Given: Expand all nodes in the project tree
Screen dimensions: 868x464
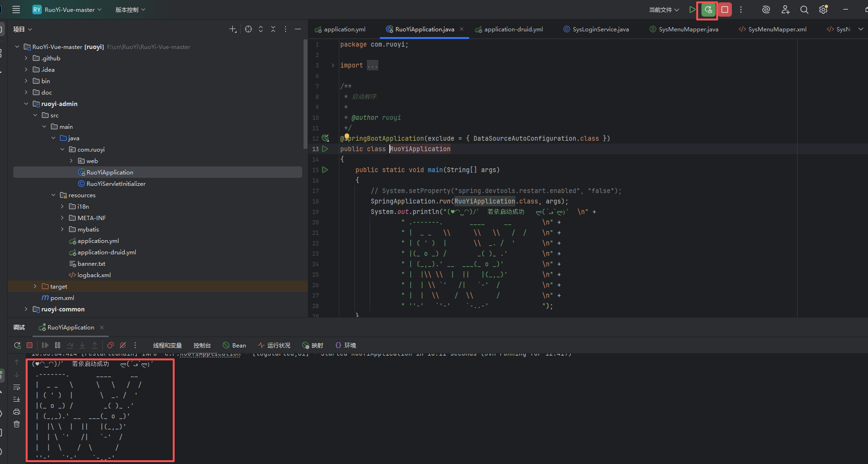Looking at the screenshot, I should coord(261,29).
